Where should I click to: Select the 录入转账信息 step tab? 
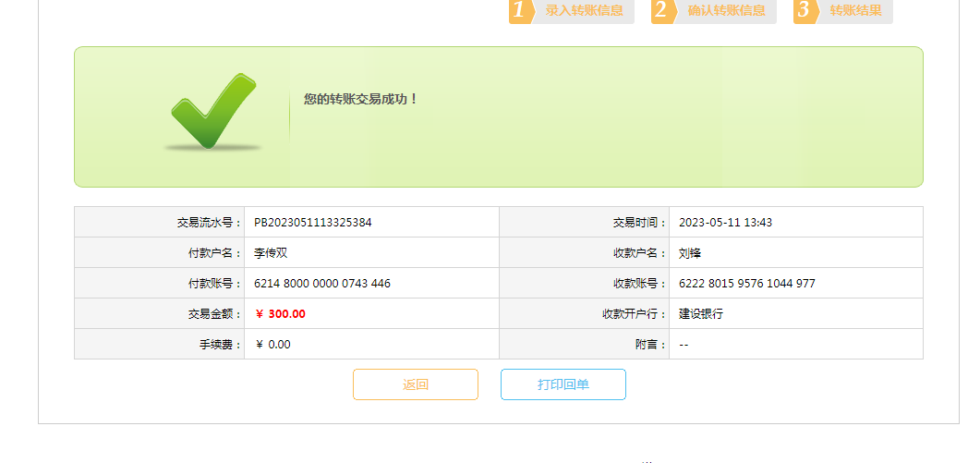(584, 11)
